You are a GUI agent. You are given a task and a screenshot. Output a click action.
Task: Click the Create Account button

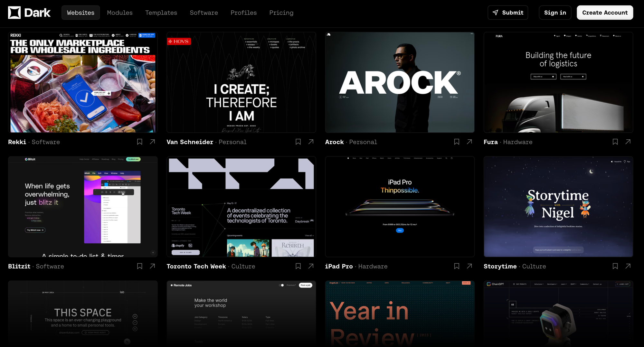(605, 13)
